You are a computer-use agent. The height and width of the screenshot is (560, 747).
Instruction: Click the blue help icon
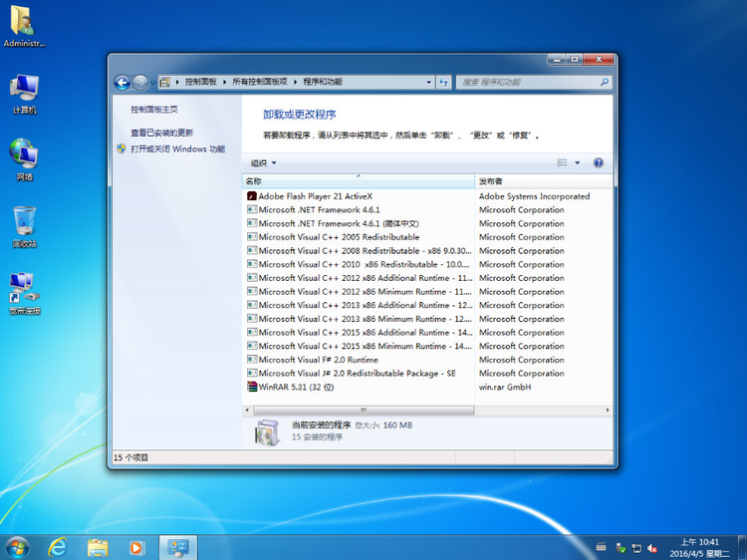pyautogui.click(x=599, y=163)
